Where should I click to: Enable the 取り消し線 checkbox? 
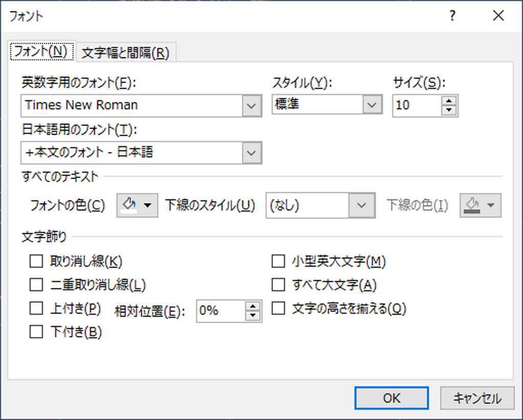coord(36,262)
